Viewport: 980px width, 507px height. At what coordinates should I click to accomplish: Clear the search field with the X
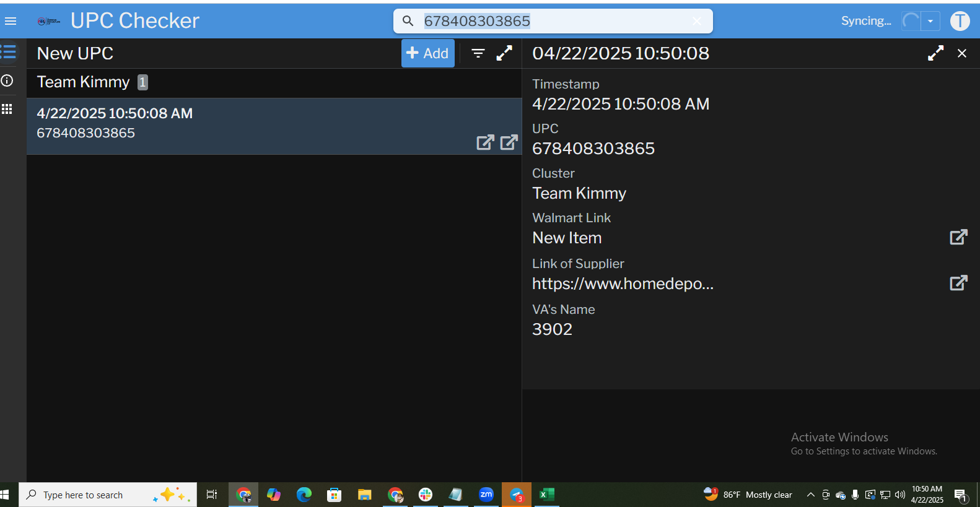pos(697,21)
